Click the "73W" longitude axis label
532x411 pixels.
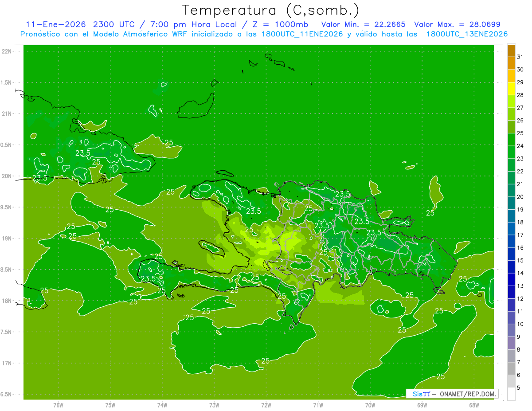click(214, 405)
